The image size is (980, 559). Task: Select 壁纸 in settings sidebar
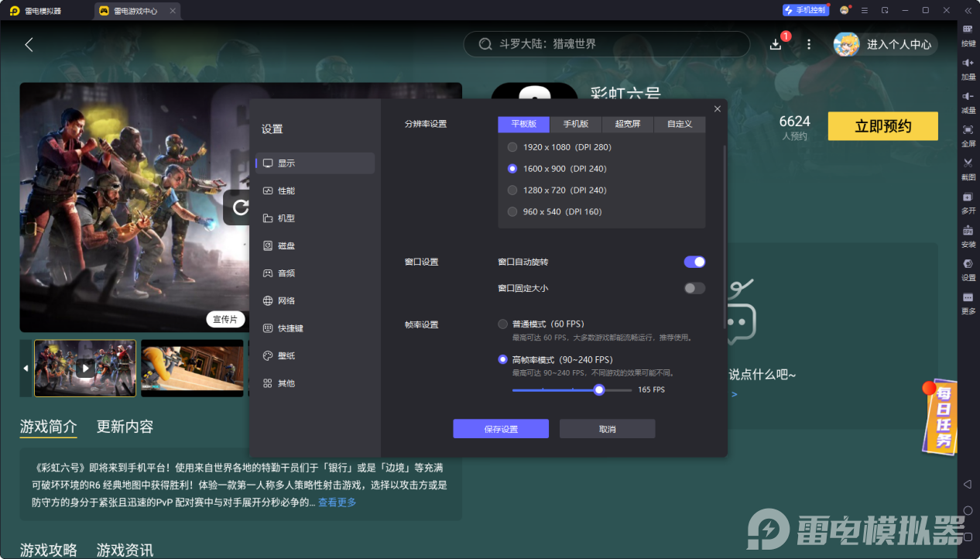[315, 355]
